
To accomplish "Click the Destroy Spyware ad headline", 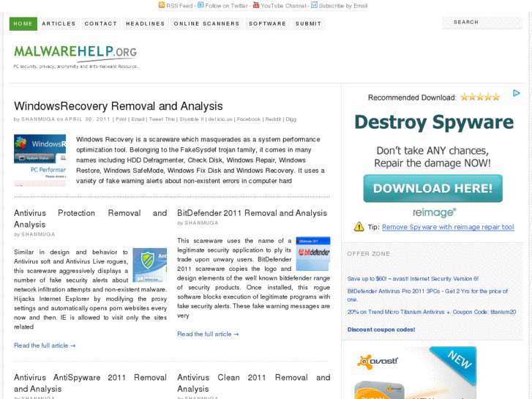I will point(434,122).
